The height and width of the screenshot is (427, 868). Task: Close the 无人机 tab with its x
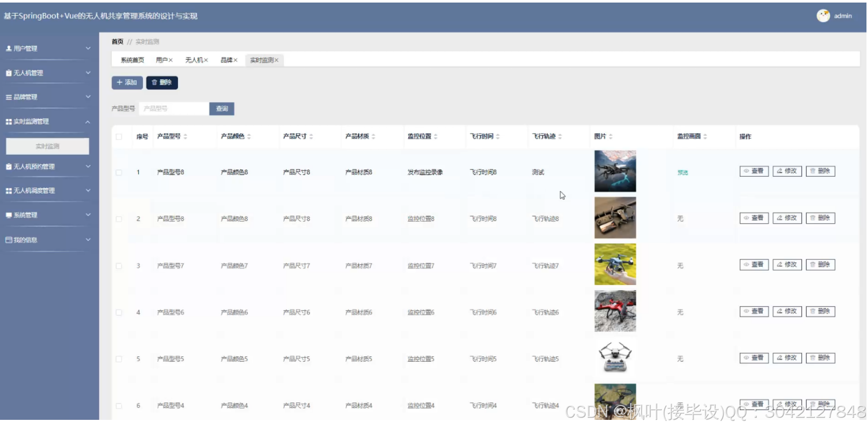(x=206, y=60)
